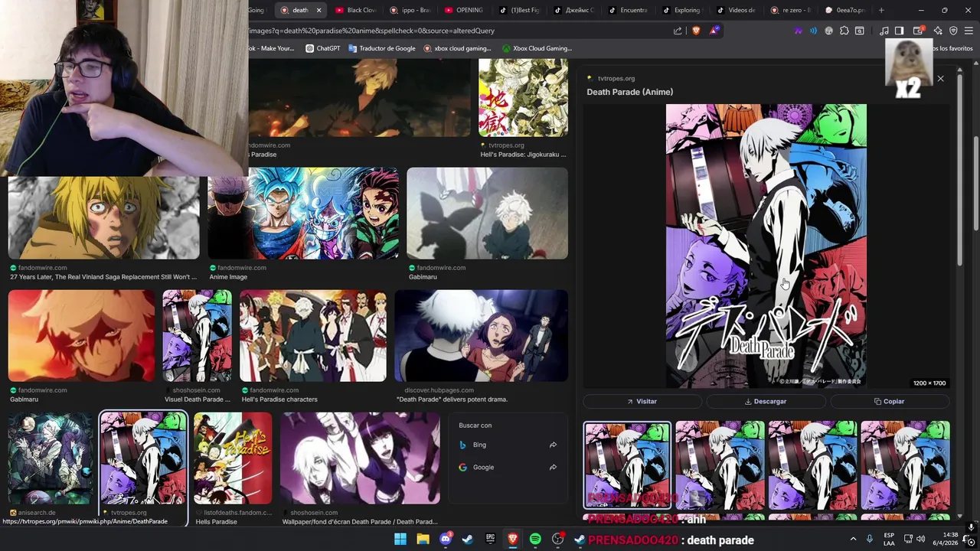Image resolution: width=980 pixels, height=551 pixels.
Task: Click the microphone icon in system tray
Action: coord(870,540)
